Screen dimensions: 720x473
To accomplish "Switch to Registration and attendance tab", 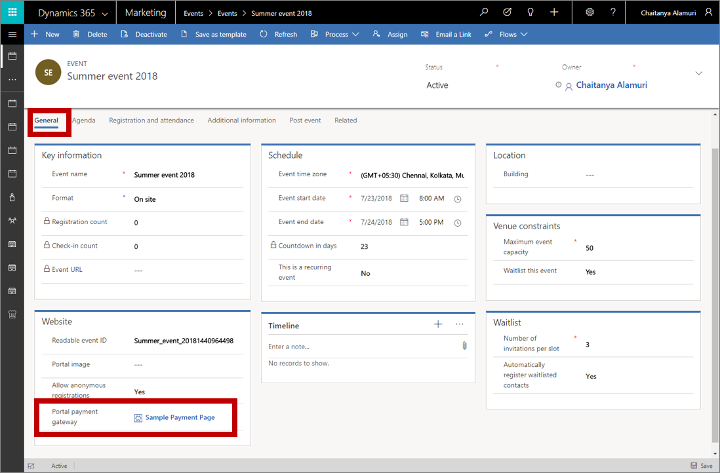I will click(x=152, y=121).
